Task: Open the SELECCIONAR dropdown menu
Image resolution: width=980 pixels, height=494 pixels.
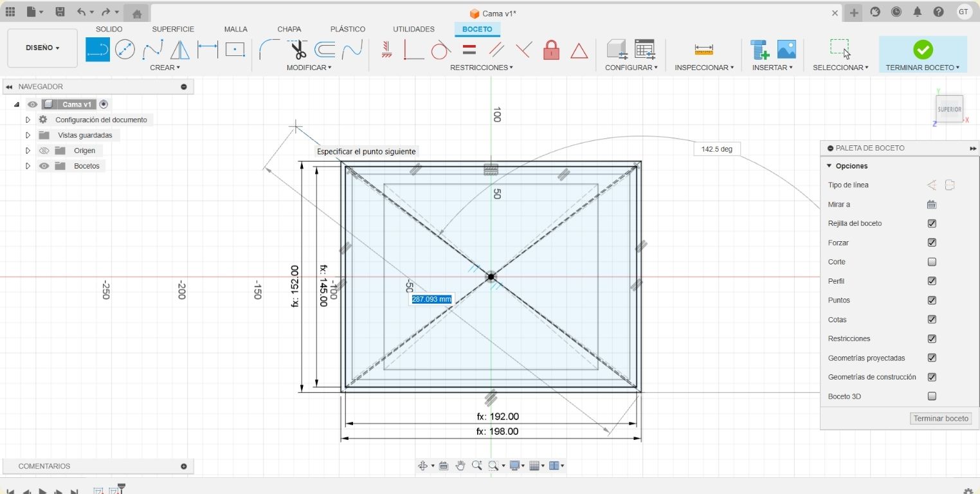Action: tap(840, 68)
